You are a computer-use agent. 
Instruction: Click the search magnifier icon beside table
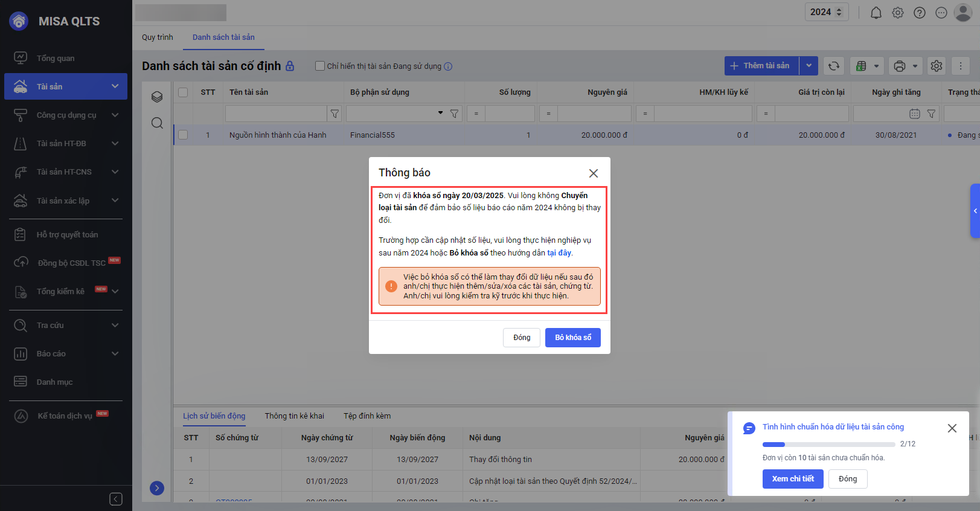(x=157, y=123)
